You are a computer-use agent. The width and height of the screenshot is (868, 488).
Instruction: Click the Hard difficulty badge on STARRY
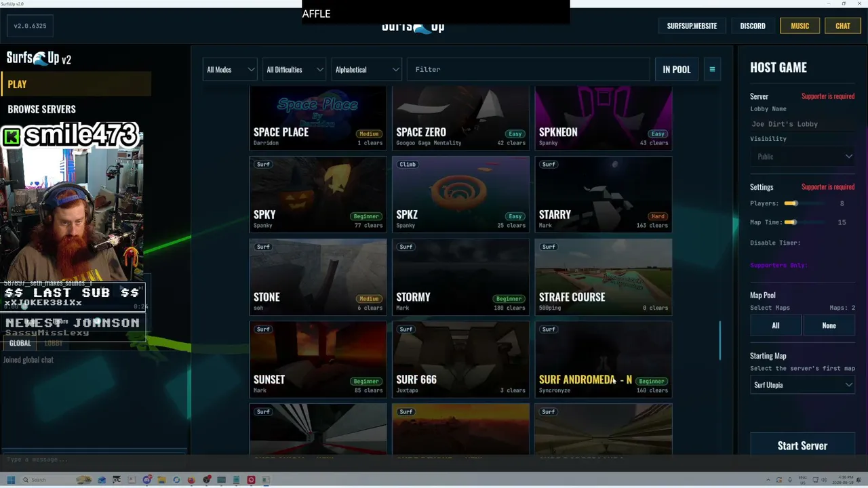658,216
